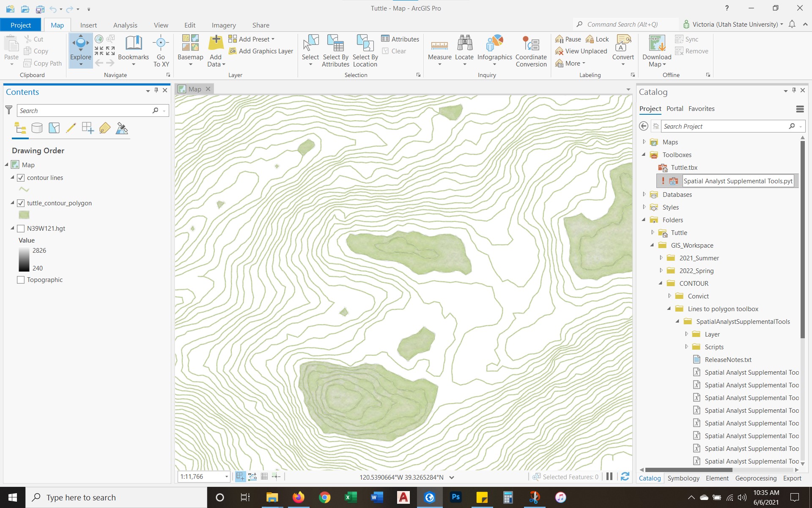The width and height of the screenshot is (812, 508).
Task: Click the List By Editing pencil icon
Action: click(x=71, y=128)
